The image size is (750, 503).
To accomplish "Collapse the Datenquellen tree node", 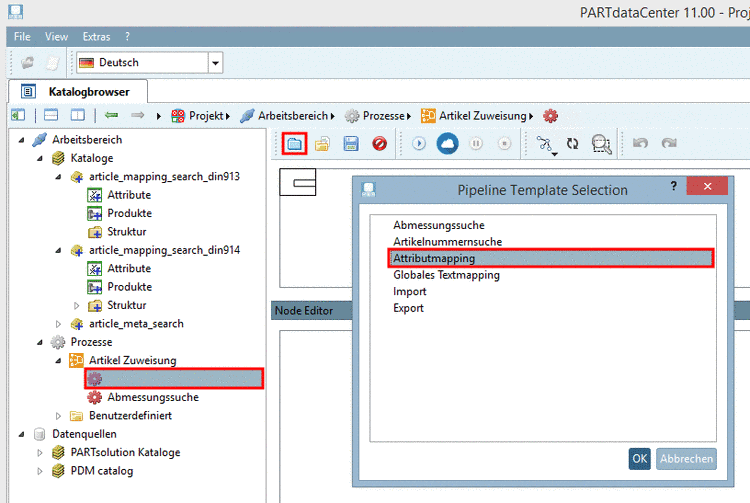I will click(22, 434).
